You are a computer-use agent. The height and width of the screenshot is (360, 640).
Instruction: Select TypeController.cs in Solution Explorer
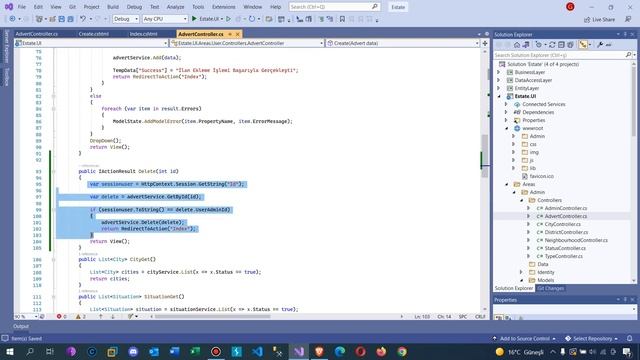[x=563, y=256]
